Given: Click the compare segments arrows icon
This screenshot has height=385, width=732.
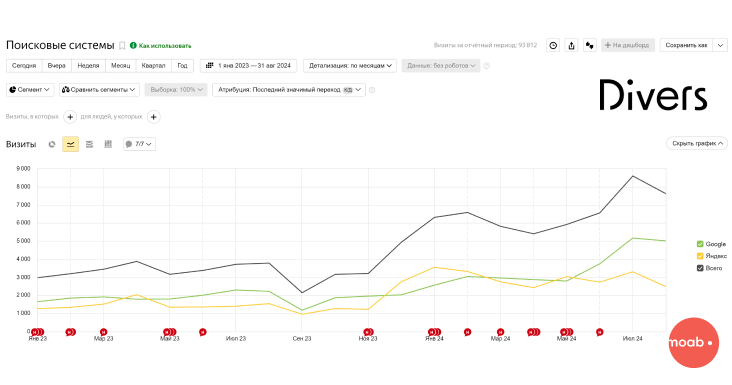Looking at the screenshot, I should tap(590, 45).
